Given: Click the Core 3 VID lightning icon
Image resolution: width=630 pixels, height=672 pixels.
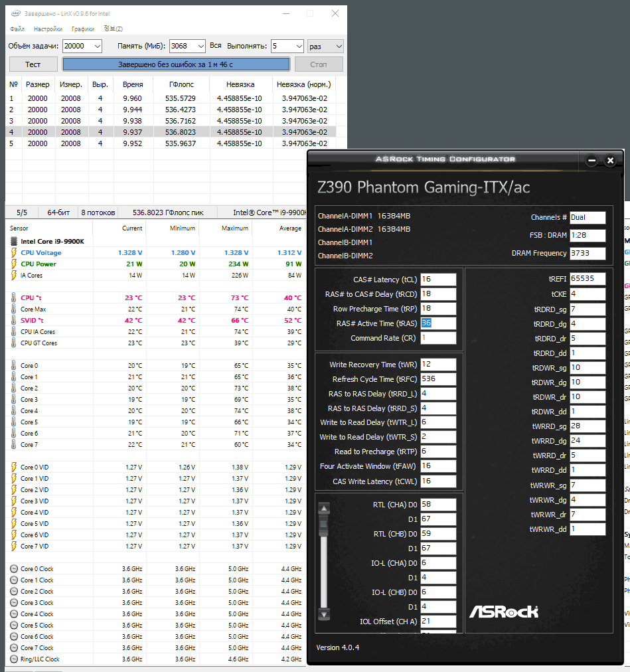Looking at the screenshot, I should click(14, 501).
